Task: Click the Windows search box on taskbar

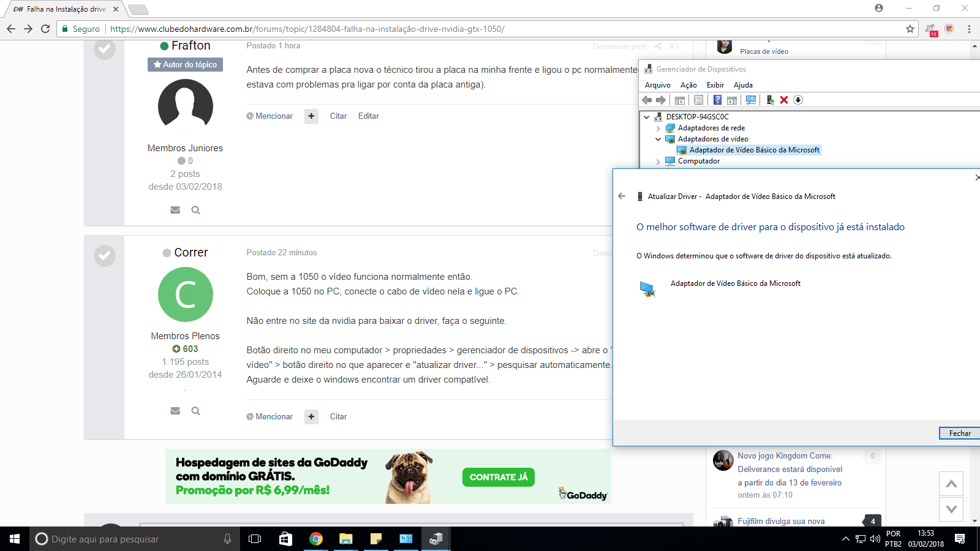Action: coord(134,539)
